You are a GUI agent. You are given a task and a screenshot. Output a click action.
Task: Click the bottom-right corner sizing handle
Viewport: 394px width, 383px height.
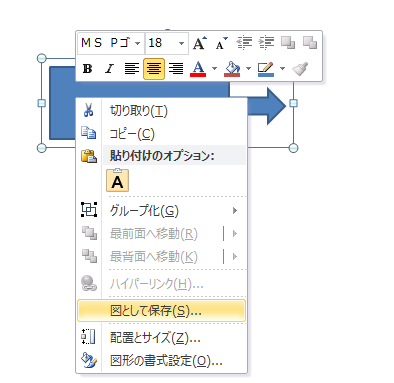(293, 148)
